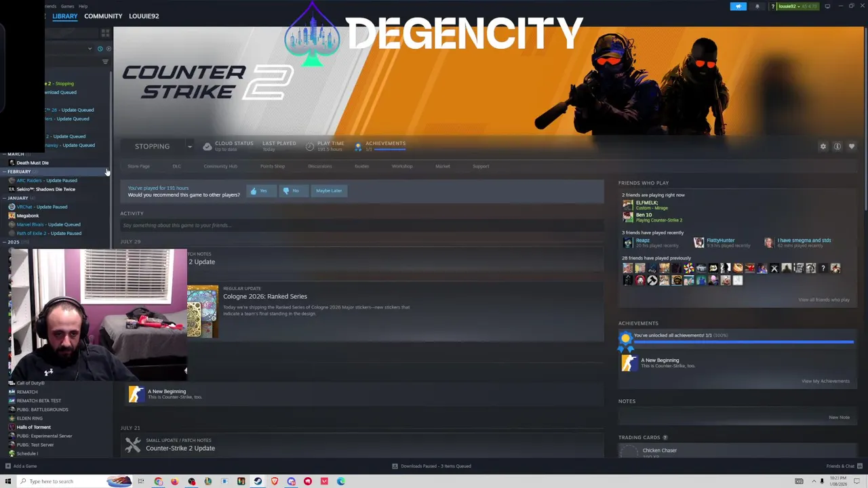This screenshot has height=488, width=868.
Task: Open the COMMUNITY tab
Action: tap(103, 16)
